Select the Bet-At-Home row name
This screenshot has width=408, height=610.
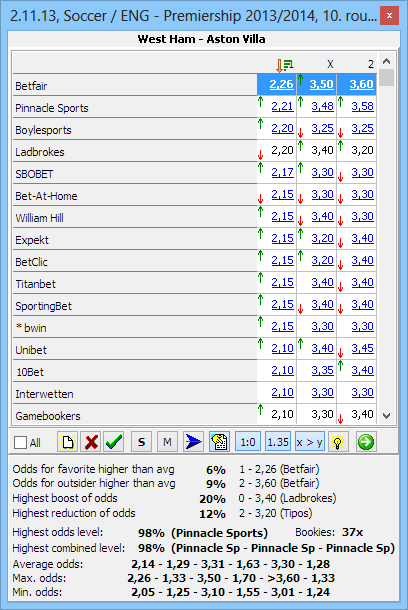pos(46,196)
